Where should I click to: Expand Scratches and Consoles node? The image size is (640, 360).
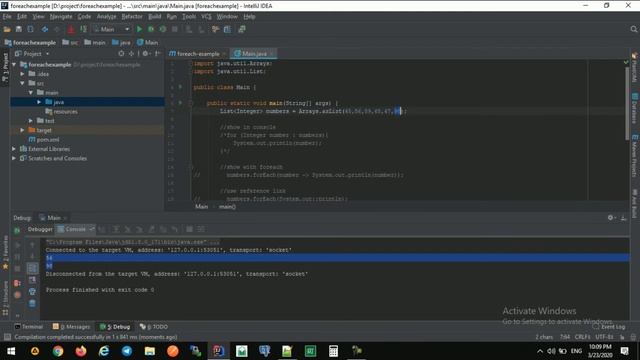(15, 158)
